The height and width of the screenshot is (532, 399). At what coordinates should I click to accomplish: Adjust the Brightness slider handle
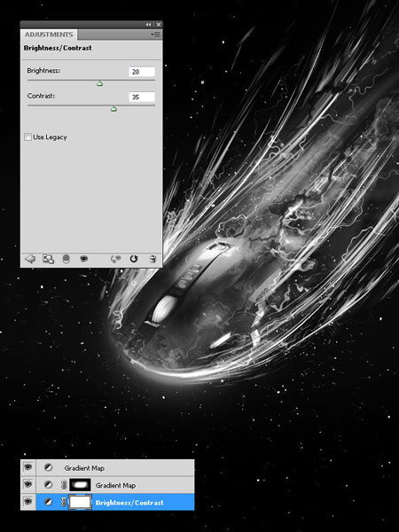[99, 83]
